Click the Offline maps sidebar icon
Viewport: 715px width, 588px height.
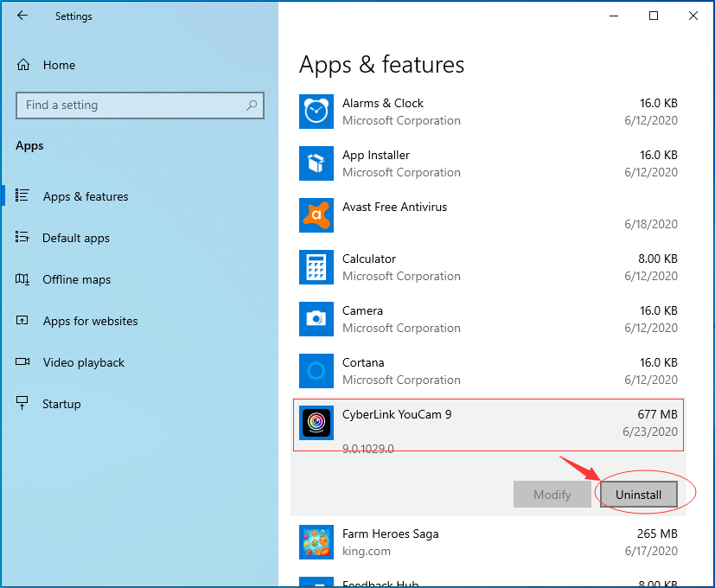[x=22, y=278]
